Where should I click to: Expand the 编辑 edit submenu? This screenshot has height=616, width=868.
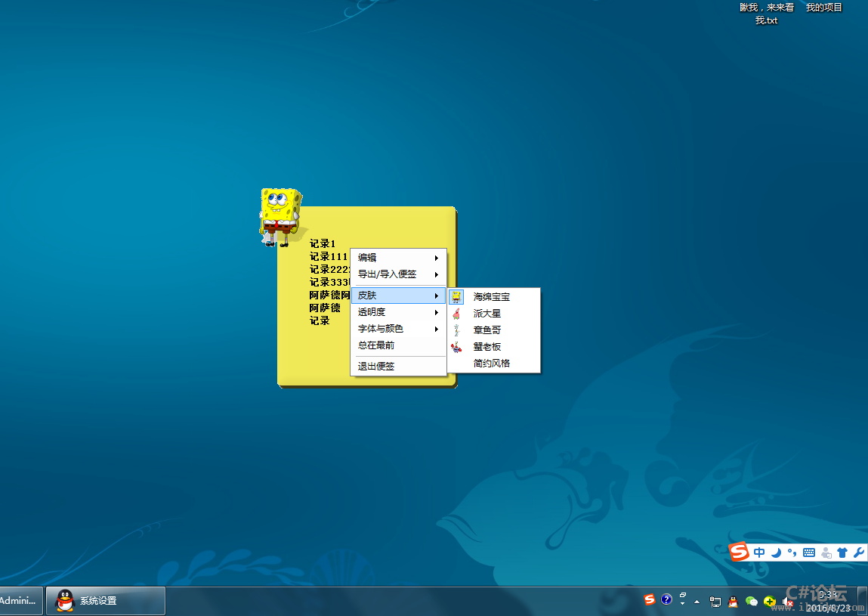pos(399,258)
